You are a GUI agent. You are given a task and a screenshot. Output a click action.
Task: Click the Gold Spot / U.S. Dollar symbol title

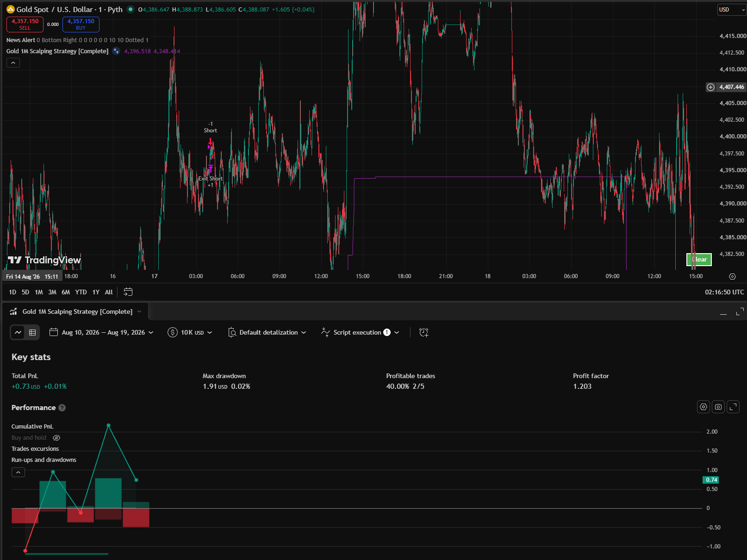pyautogui.click(x=69, y=9)
